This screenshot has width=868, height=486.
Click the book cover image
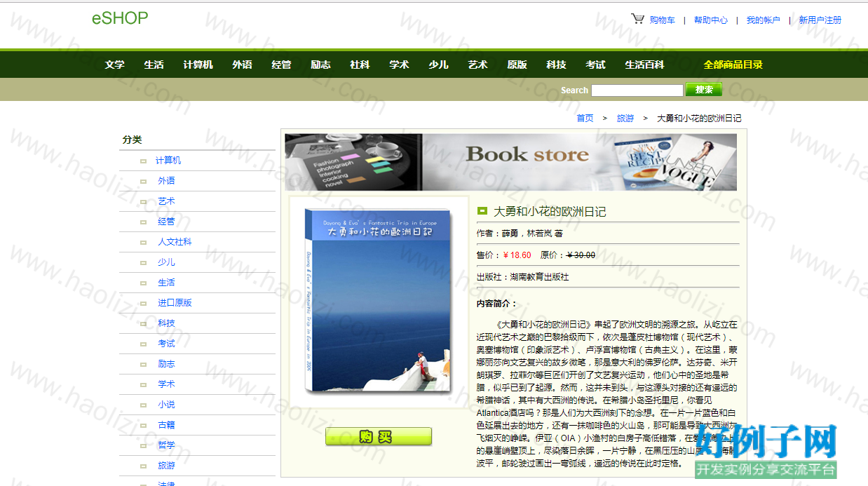pyautogui.click(x=379, y=301)
